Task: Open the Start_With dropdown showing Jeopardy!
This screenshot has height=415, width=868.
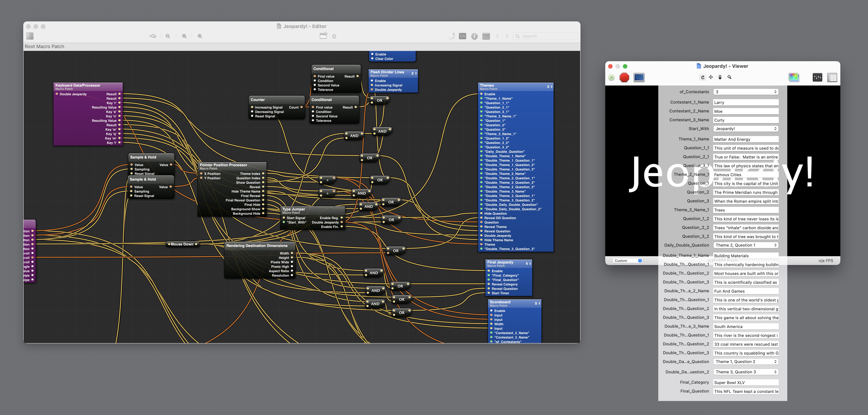Action: [746, 129]
